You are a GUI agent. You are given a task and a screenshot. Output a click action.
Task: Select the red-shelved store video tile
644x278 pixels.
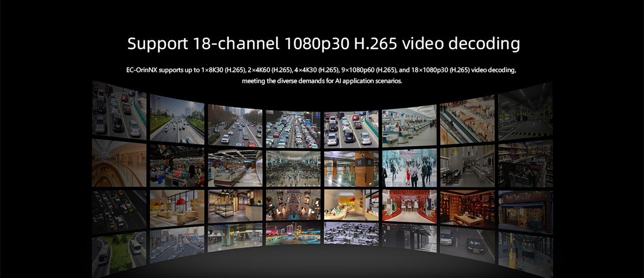tap(467, 208)
